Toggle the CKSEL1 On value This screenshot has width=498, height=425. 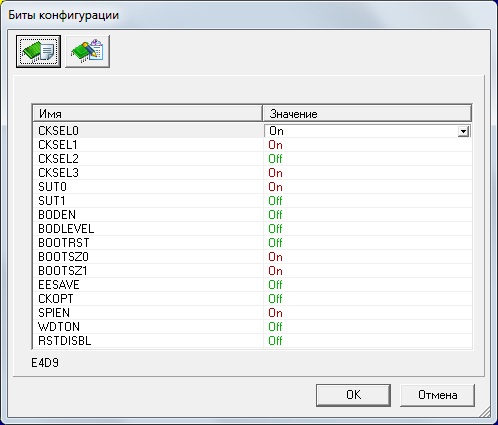(x=276, y=145)
